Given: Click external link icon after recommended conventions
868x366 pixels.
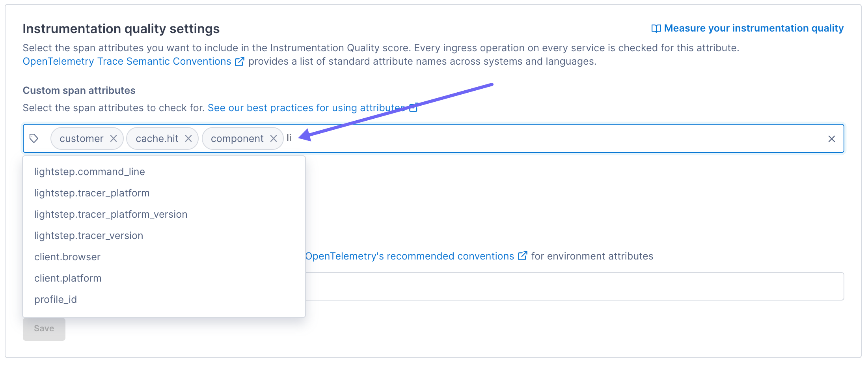Looking at the screenshot, I should (523, 256).
